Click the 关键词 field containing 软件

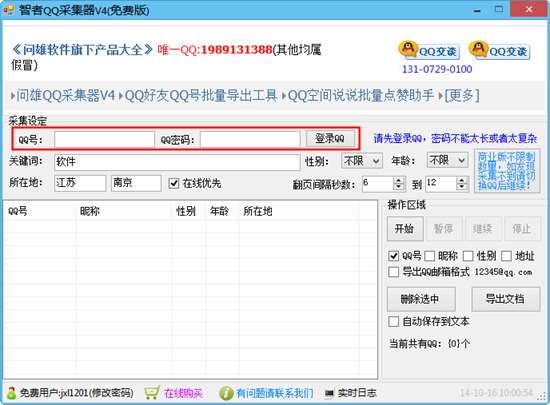[177, 162]
